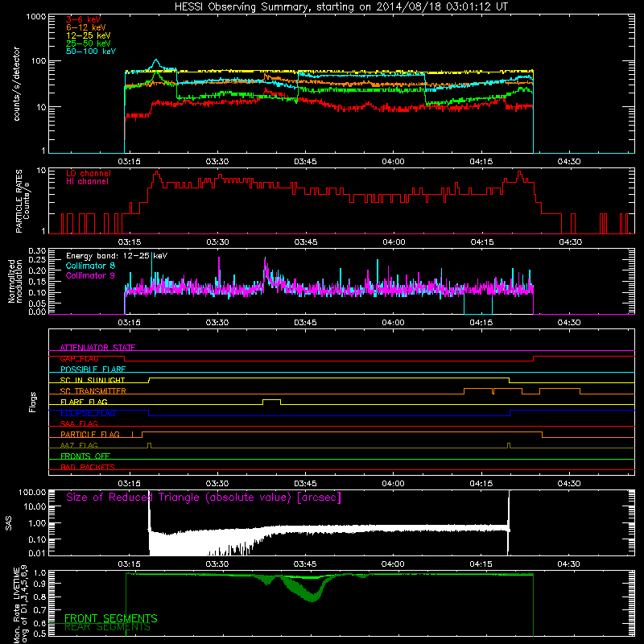Click the counts/s/detector axis label
Screen dimensions: 644x644
17,84
